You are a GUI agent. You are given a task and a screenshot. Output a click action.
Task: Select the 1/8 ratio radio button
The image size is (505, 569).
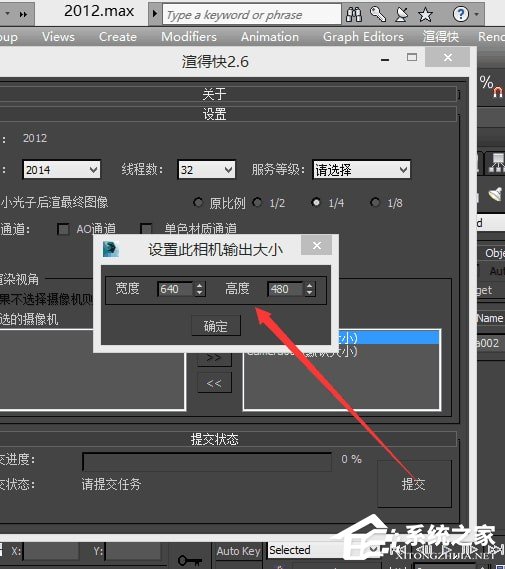[x=375, y=202]
